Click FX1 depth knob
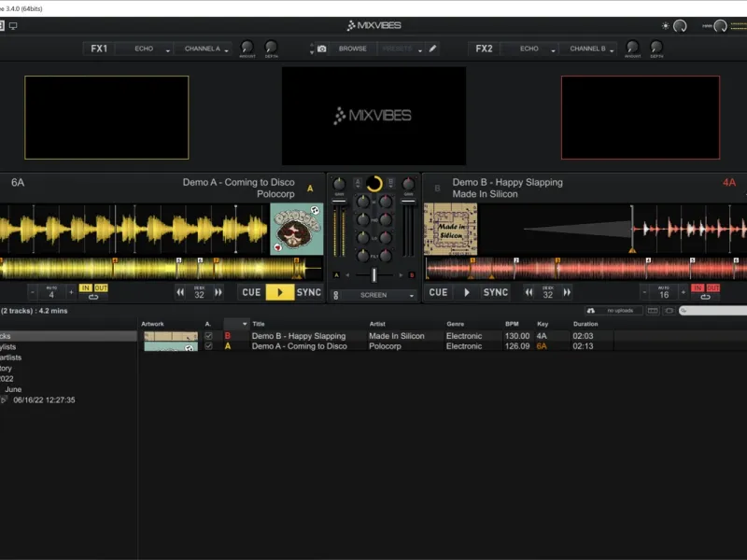 click(x=271, y=47)
